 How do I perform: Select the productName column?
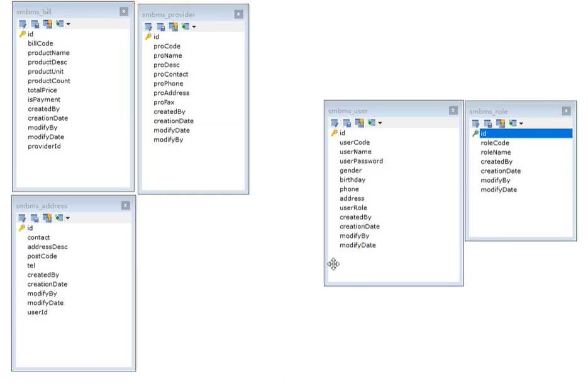[x=49, y=53]
